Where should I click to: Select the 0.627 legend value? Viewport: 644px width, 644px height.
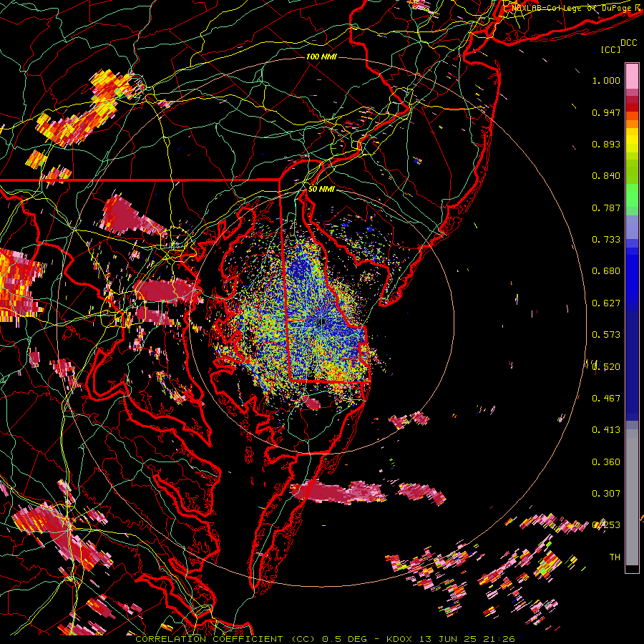(606, 303)
